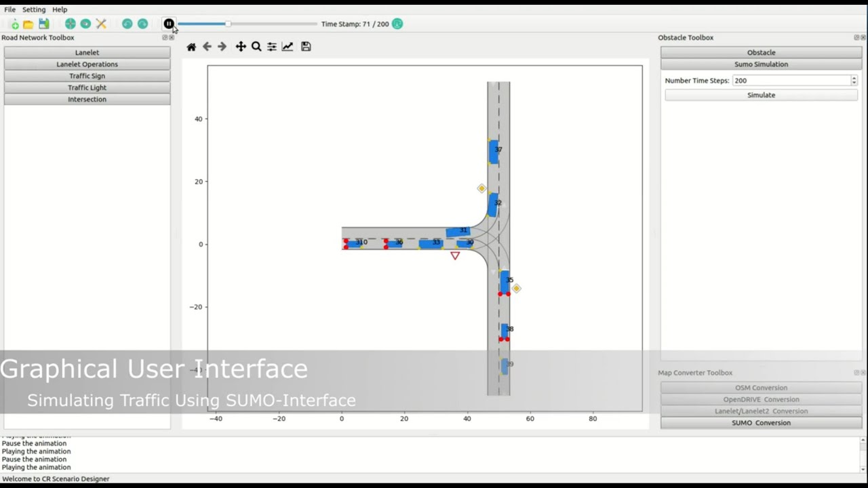Click the green icon beside Time Stamp
The width and height of the screenshot is (868, 488).
tap(397, 24)
